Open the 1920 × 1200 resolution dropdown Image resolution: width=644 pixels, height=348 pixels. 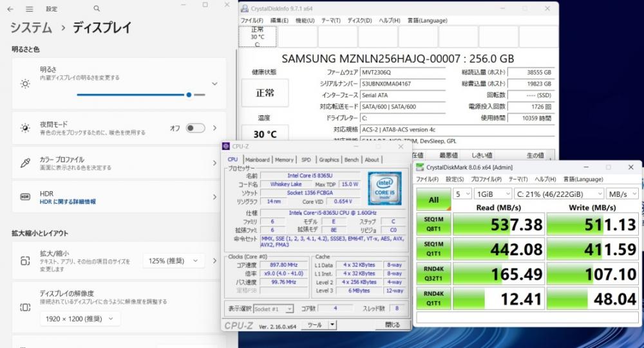(x=80, y=319)
